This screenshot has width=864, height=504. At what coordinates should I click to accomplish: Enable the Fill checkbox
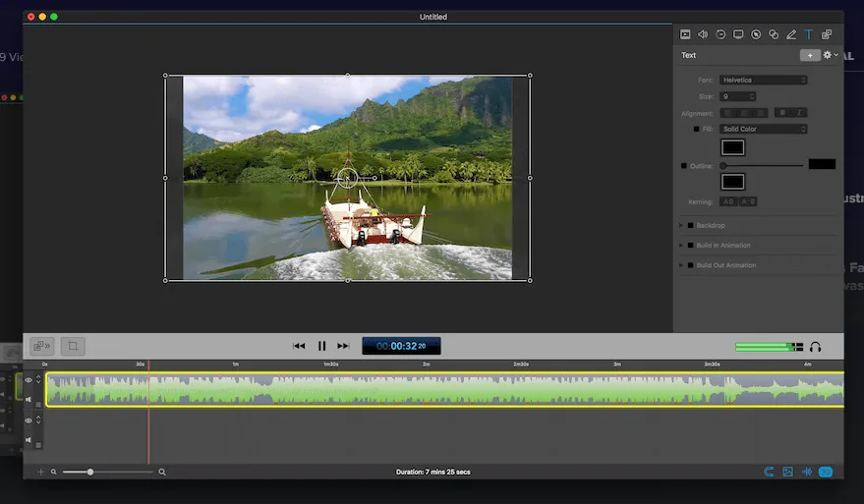click(x=696, y=129)
